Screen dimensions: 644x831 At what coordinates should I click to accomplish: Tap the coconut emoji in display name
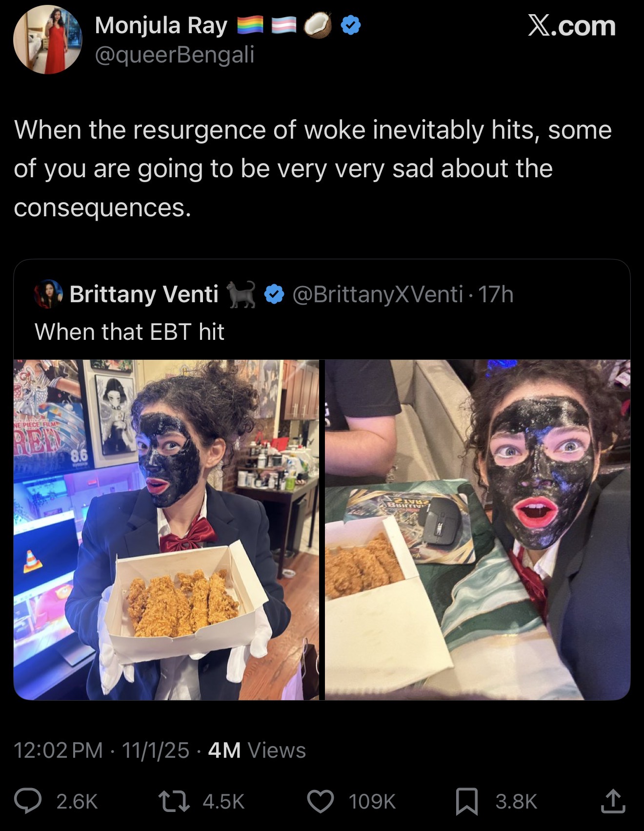(x=318, y=25)
